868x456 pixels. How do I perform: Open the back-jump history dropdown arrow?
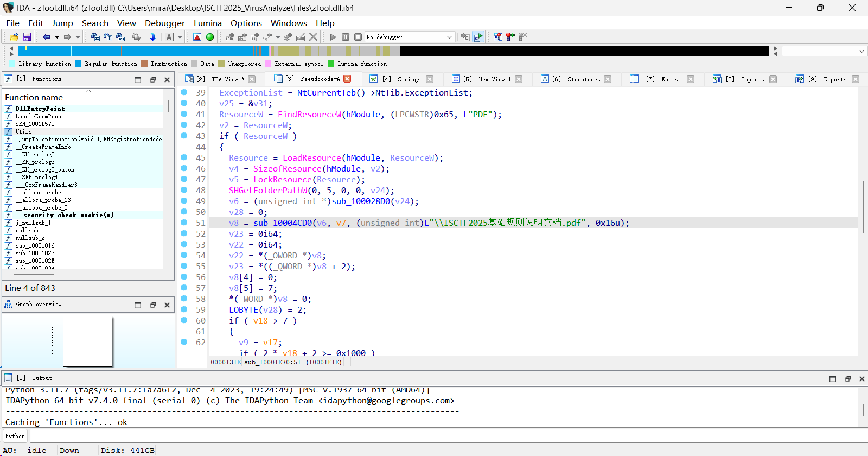click(57, 37)
